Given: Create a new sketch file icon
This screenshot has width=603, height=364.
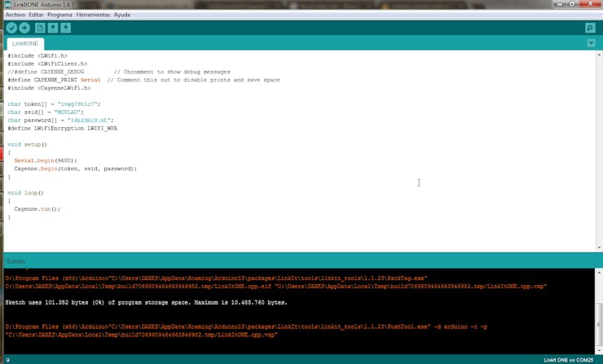Looking at the screenshot, I should [40, 28].
